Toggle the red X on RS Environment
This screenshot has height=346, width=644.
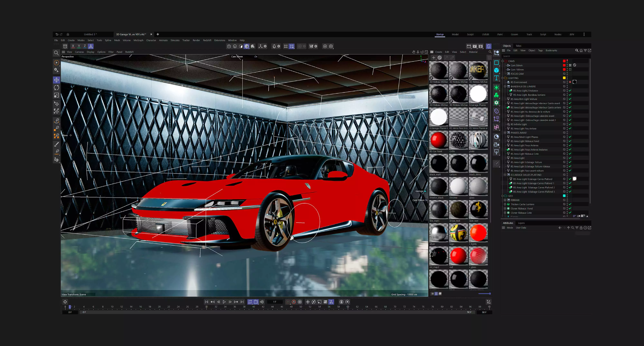tap(570, 82)
